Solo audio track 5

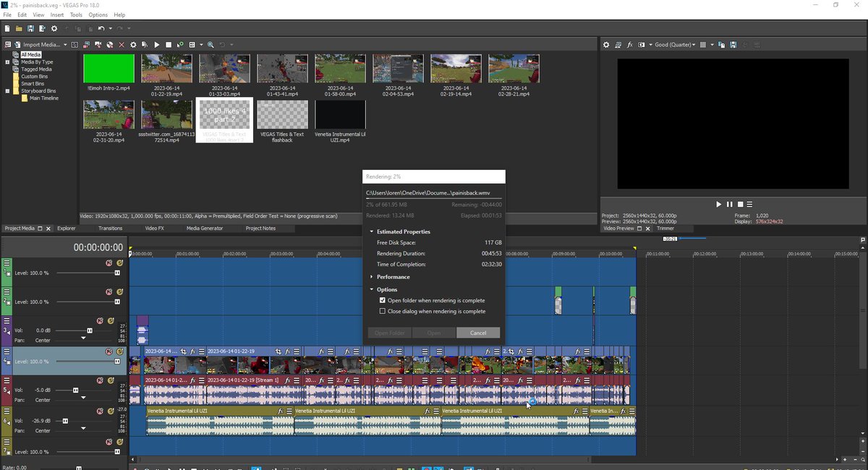pos(111,380)
